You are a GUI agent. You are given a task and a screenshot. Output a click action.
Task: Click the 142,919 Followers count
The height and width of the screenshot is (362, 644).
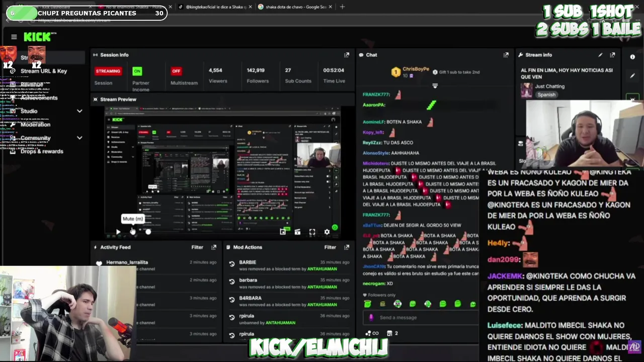[256, 70]
